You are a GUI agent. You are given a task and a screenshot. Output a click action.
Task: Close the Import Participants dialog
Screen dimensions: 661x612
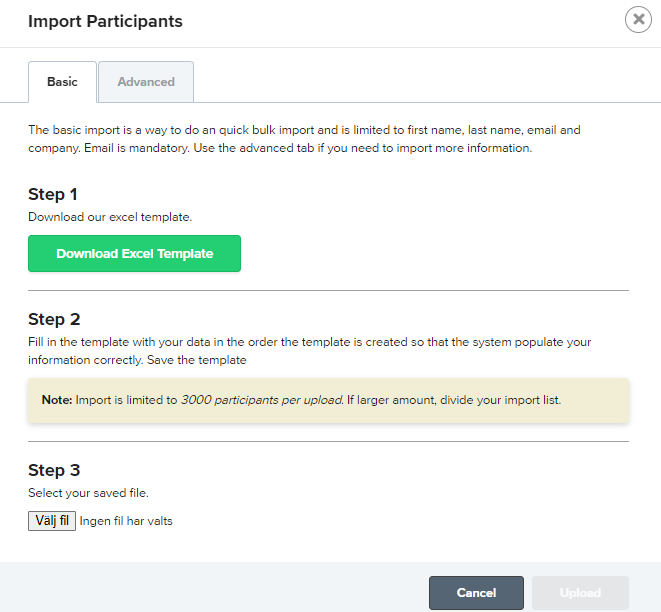638,19
